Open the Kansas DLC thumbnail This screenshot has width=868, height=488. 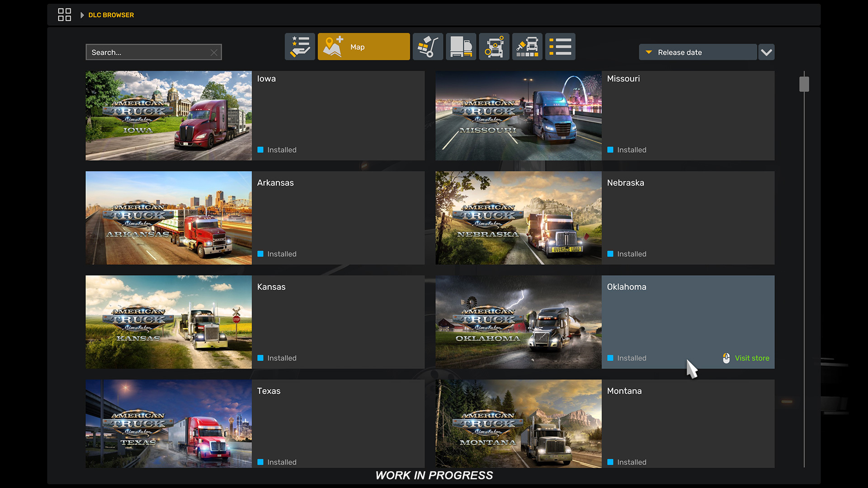(169, 322)
